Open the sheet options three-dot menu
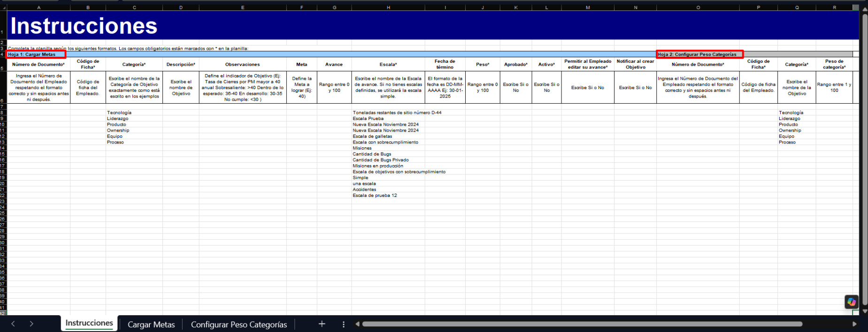Screen dimensions: 868x332 [344, 324]
